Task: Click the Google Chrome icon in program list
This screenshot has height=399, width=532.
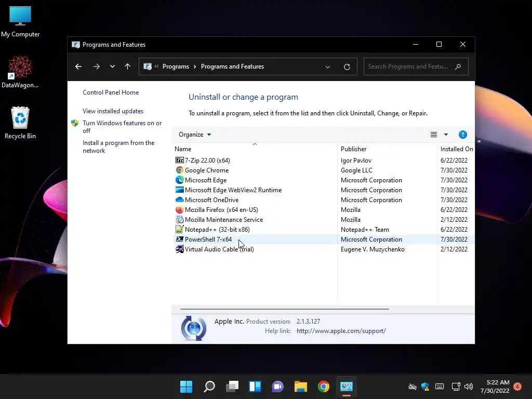Action: click(179, 170)
